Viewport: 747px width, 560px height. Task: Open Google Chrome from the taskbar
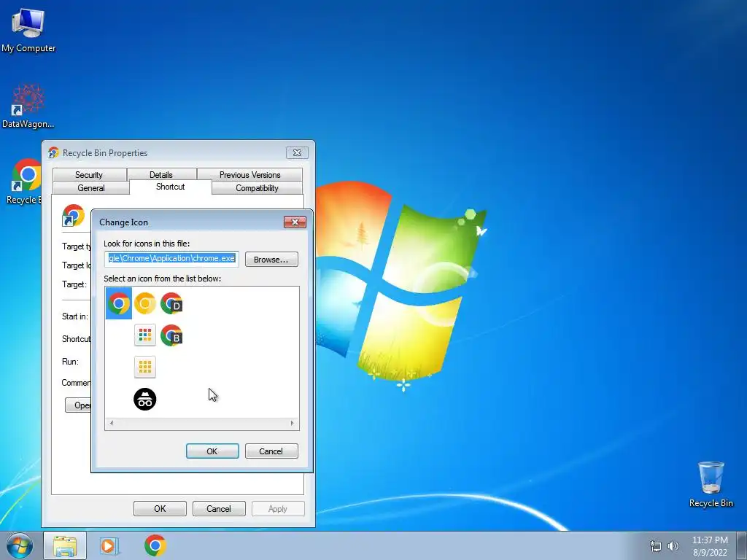(155, 545)
